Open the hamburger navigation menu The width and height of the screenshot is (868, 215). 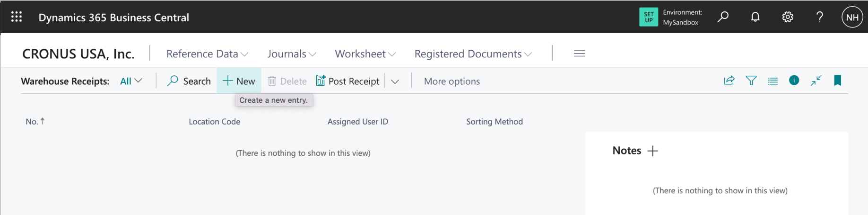(580, 54)
